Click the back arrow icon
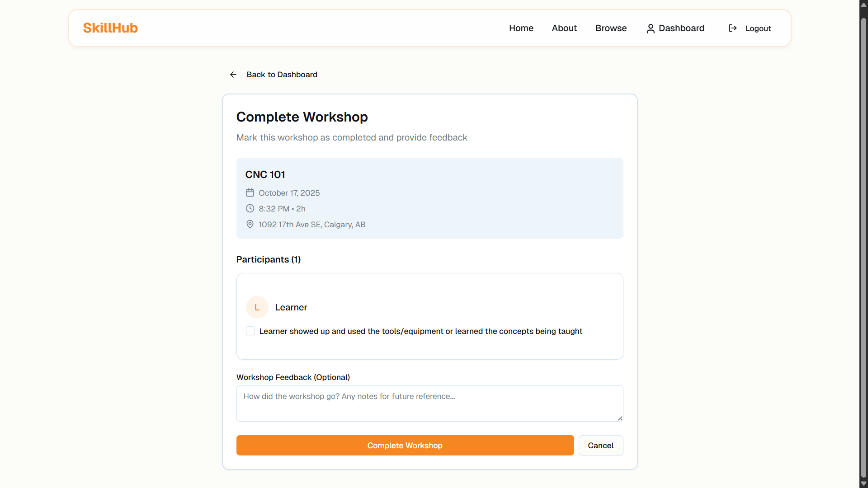The height and width of the screenshot is (488, 868). point(233,75)
